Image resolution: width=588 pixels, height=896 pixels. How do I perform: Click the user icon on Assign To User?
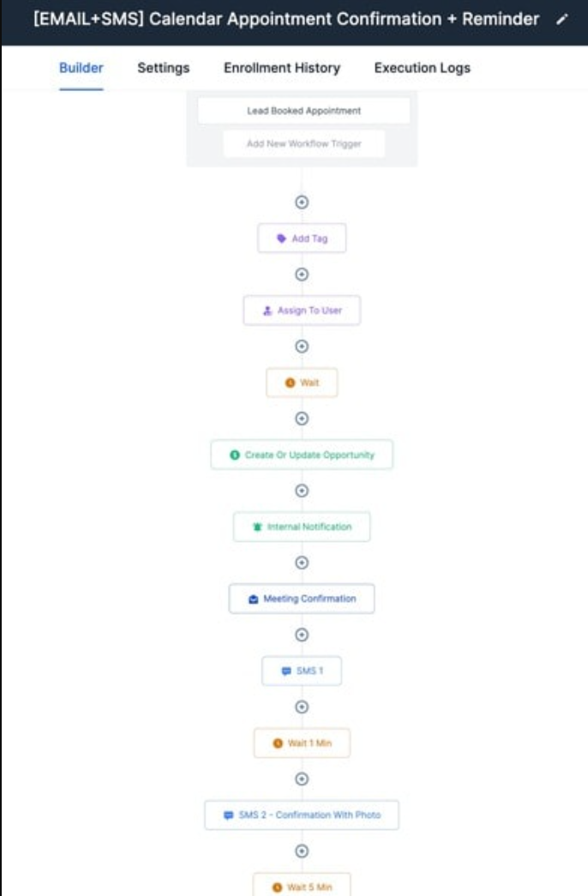point(267,311)
